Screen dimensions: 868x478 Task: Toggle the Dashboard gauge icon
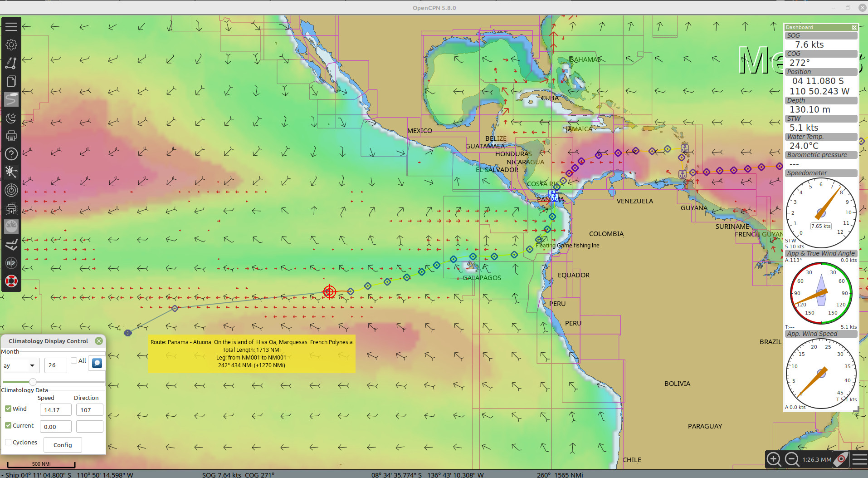pos(11,227)
